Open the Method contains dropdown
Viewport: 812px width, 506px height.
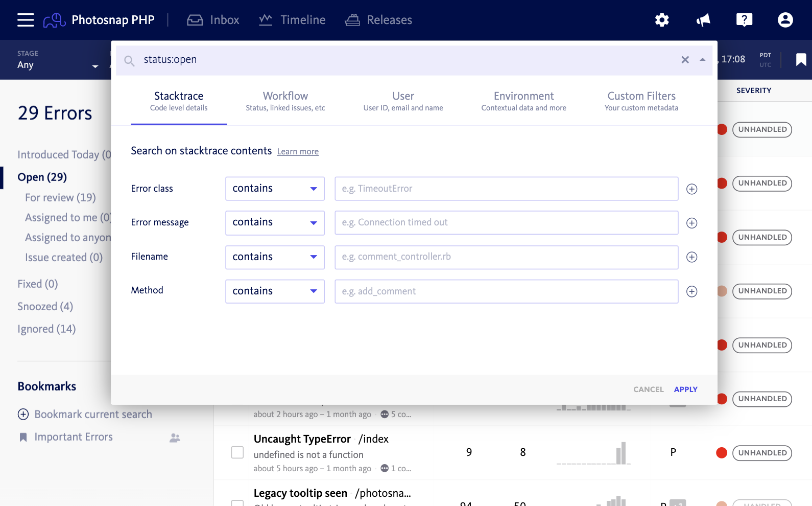pos(275,291)
